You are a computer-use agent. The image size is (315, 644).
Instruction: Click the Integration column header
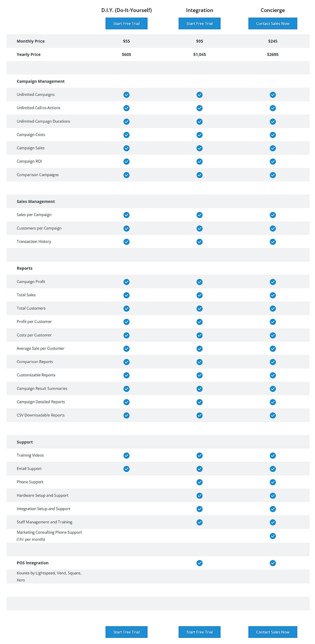(199, 10)
